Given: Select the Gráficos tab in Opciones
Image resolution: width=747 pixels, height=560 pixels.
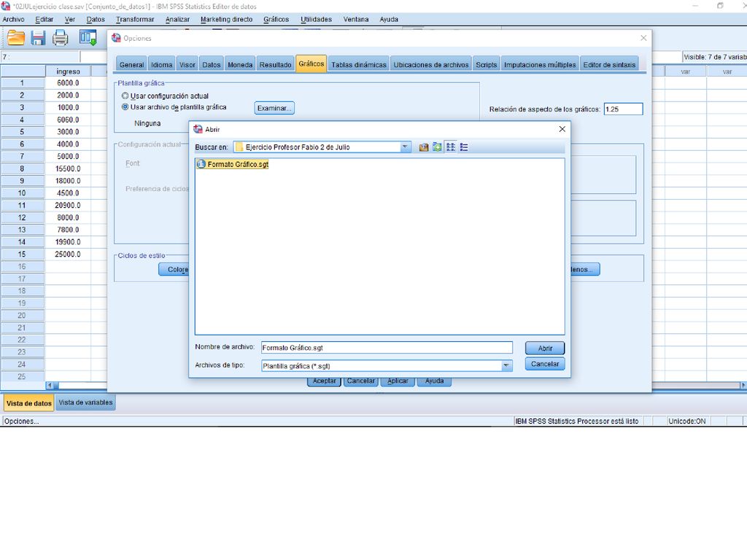Looking at the screenshot, I should (x=311, y=64).
